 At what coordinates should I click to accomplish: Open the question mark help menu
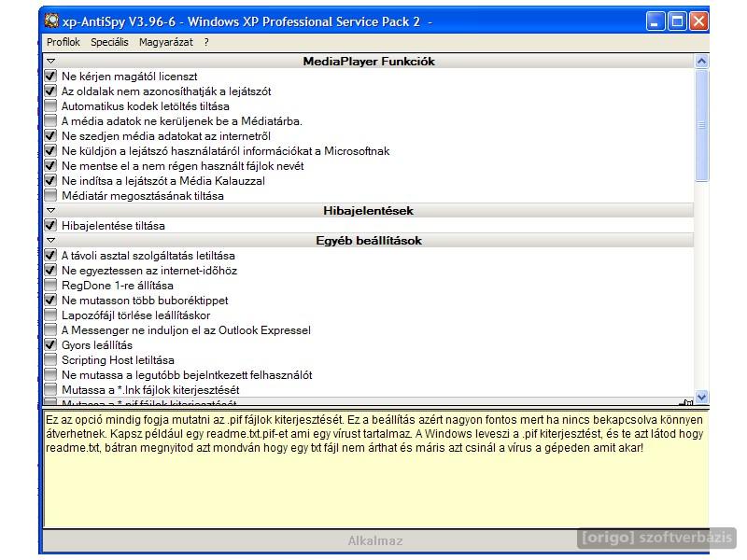point(206,42)
